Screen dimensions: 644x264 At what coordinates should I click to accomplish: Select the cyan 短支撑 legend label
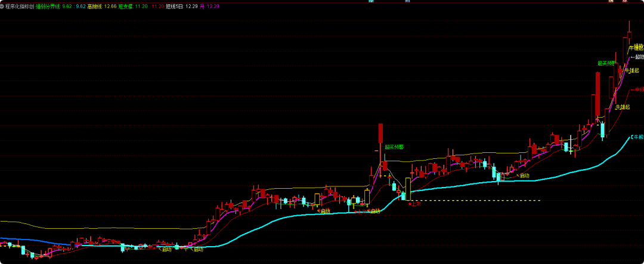point(125,6)
